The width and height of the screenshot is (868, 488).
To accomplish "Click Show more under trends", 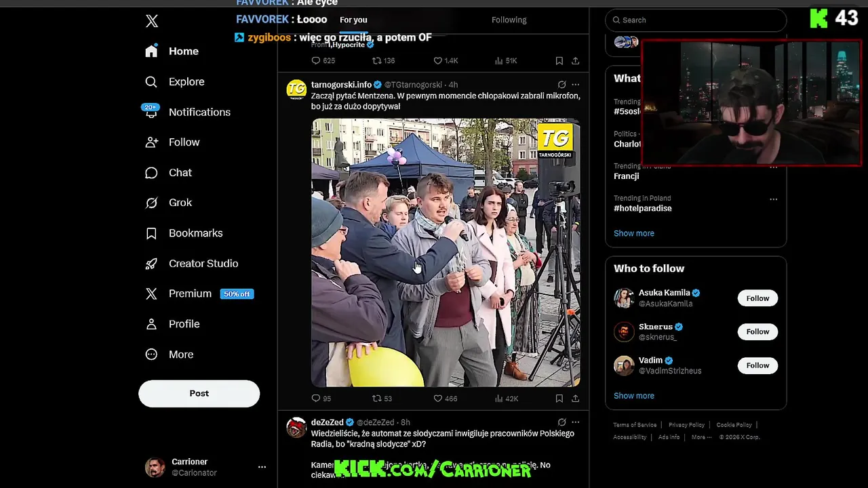I will pos(634,233).
